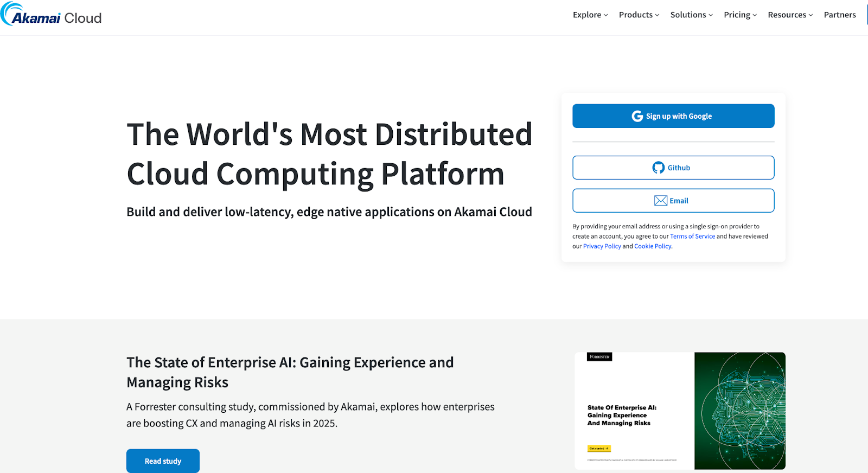Click the Forrester label on report cover

click(x=599, y=357)
